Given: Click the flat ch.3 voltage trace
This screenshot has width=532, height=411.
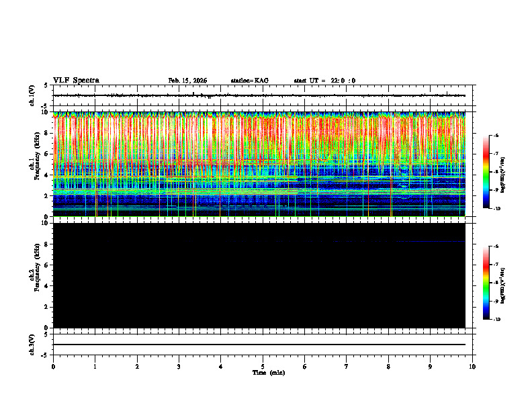Looking at the screenshot, I should 259,345.
